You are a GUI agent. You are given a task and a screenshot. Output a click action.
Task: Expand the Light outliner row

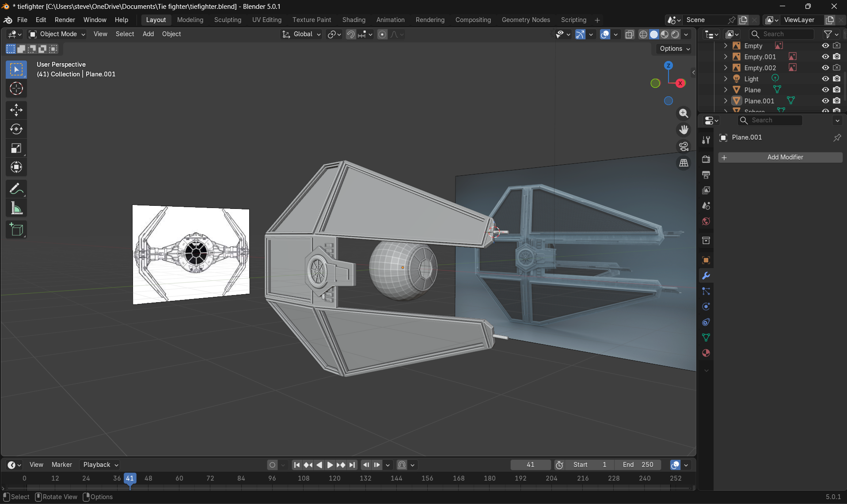(725, 79)
